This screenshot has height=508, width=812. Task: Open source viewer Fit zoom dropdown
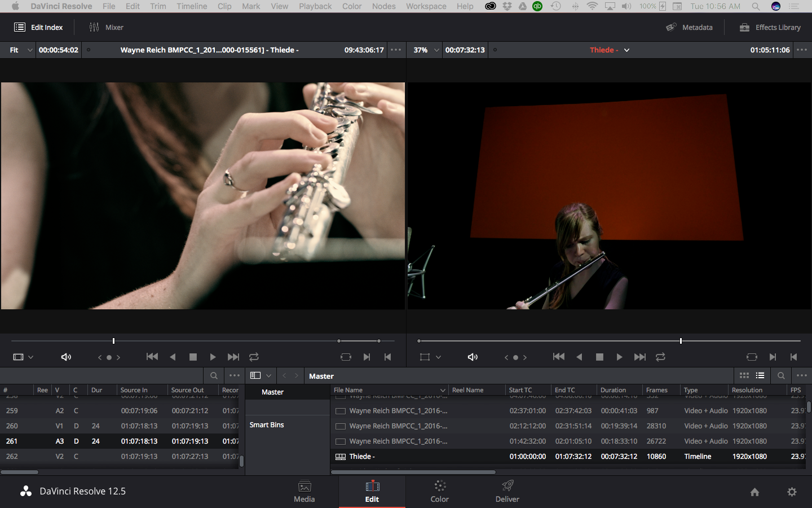click(x=20, y=50)
